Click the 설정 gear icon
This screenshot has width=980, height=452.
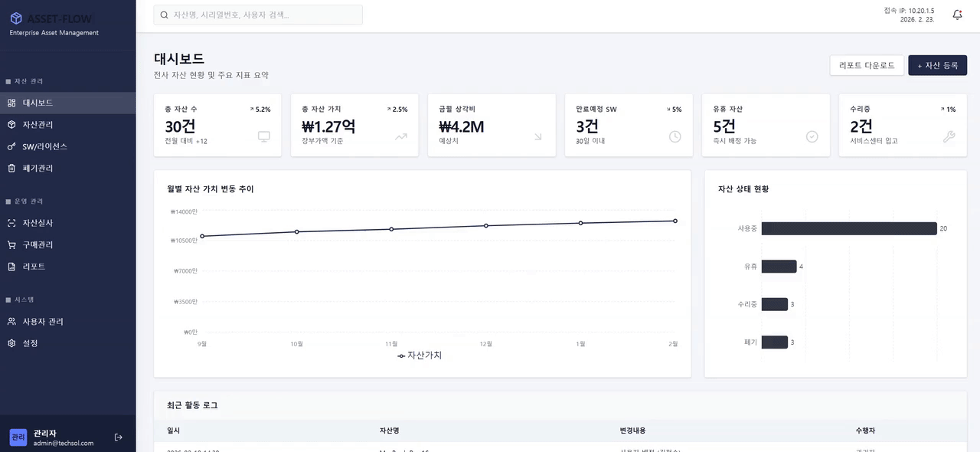pyautogui.click(x=11, y=343)
